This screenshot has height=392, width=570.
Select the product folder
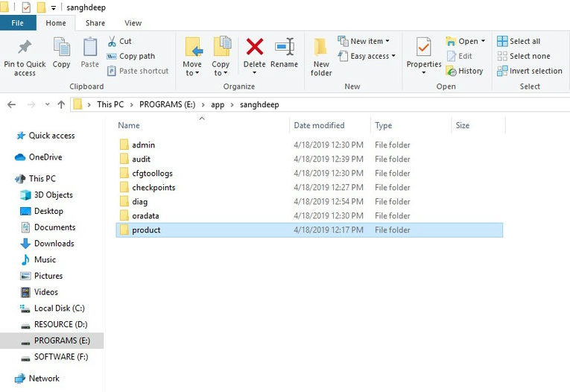pos(309,230)
